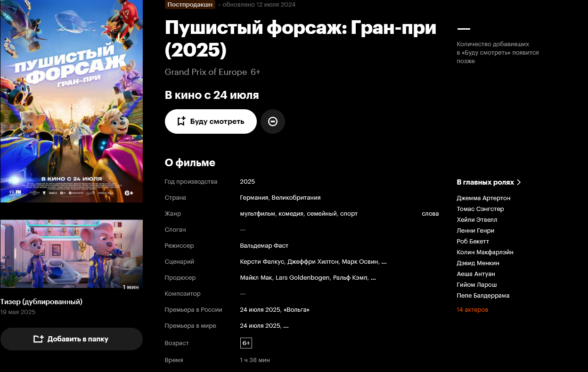Open actor Томас Сэнгстер's page
This screenshot has height=372, width=588.
click(x=480, y=209)
